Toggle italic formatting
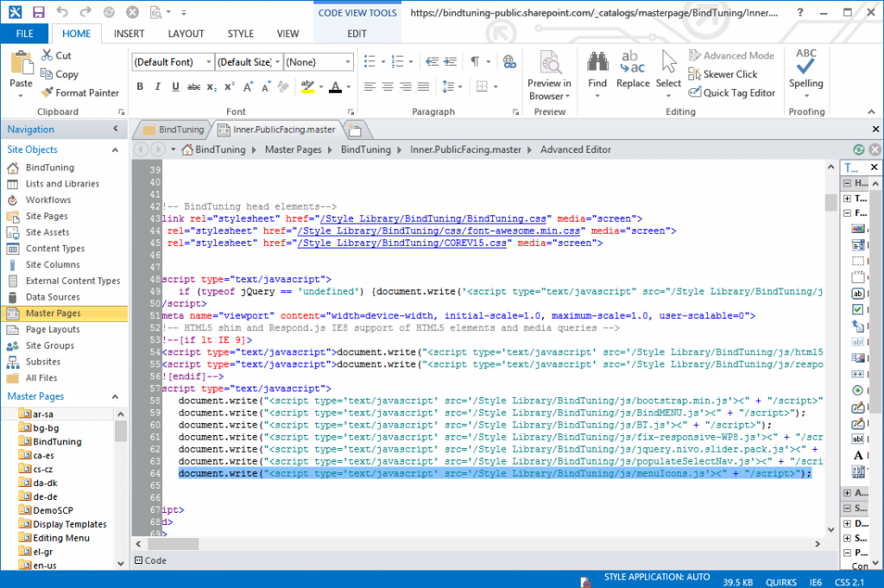Viewport: 884px width, 588px height. coord(158,87)
